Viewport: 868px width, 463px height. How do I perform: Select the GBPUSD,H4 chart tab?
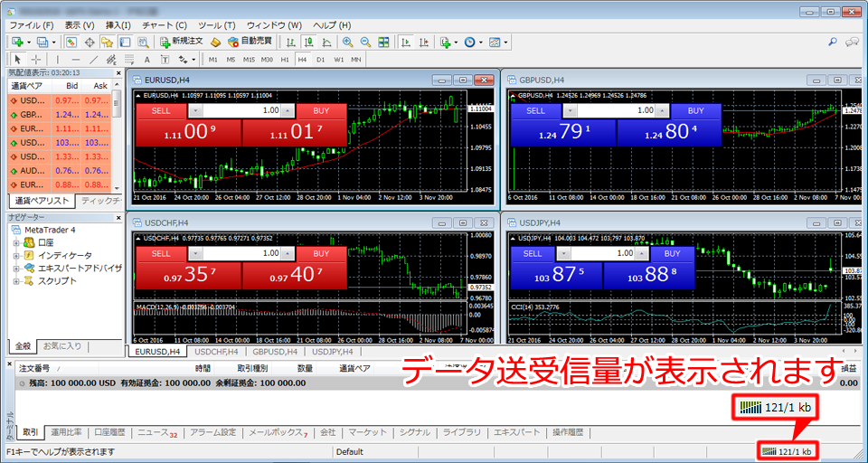coord(275,351)
